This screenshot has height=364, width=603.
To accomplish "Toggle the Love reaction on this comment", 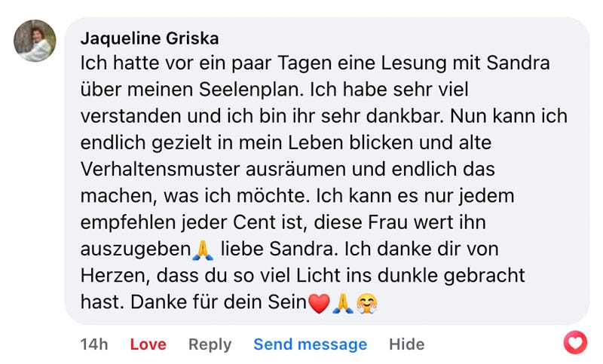I will [x=148, y=344].
